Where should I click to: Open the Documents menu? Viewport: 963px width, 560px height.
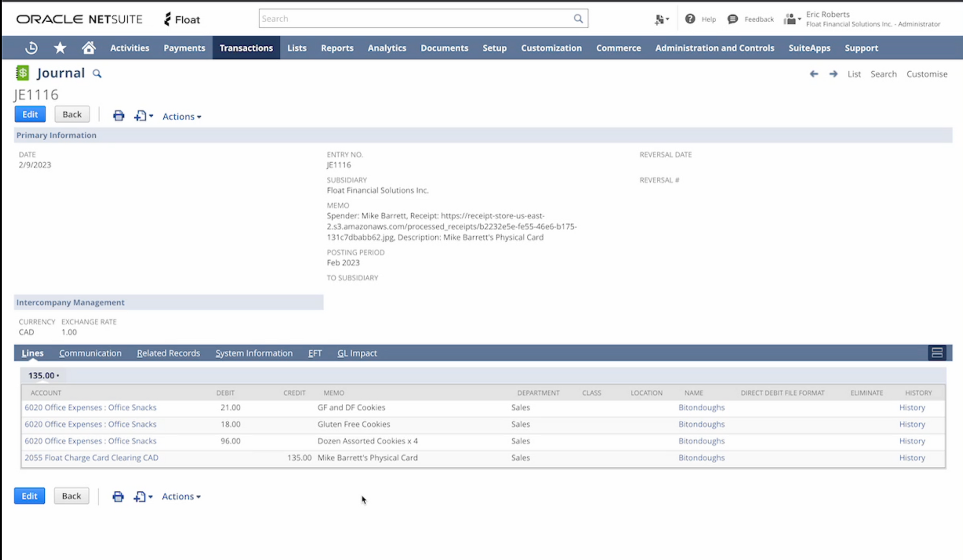click(444, 48)
